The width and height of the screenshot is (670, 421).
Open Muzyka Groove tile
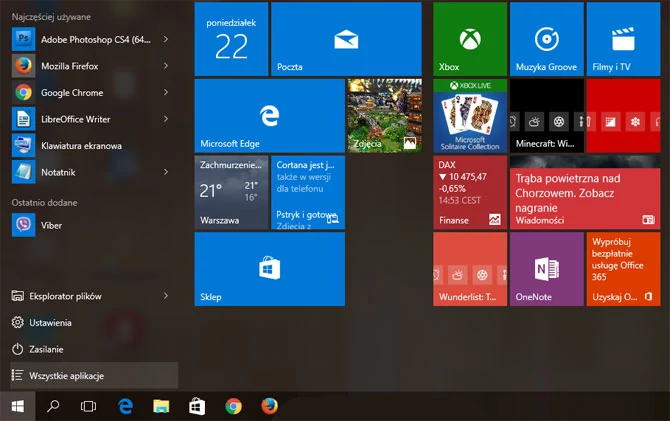point(547,39)
